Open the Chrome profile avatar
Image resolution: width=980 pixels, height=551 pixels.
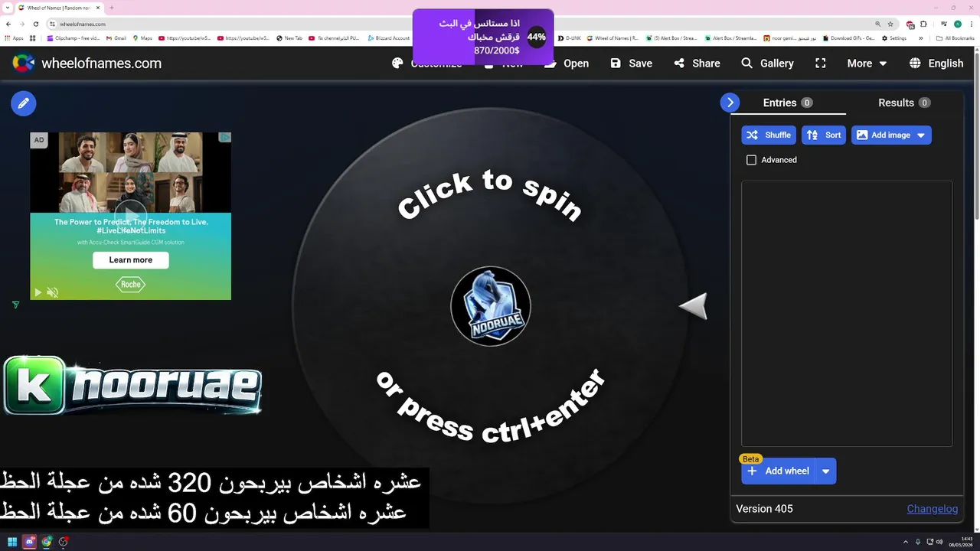pyautogui.click(x=957, y=24)
